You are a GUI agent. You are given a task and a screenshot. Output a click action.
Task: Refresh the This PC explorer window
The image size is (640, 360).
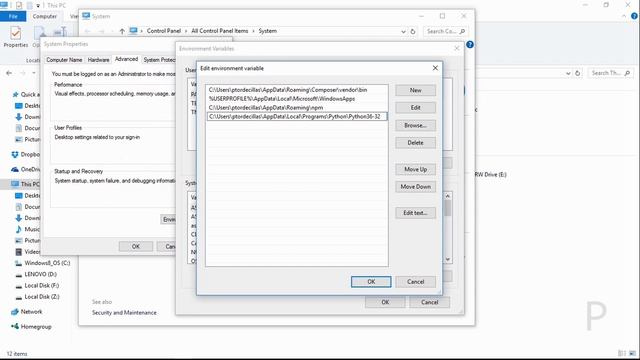pos(577,73)
